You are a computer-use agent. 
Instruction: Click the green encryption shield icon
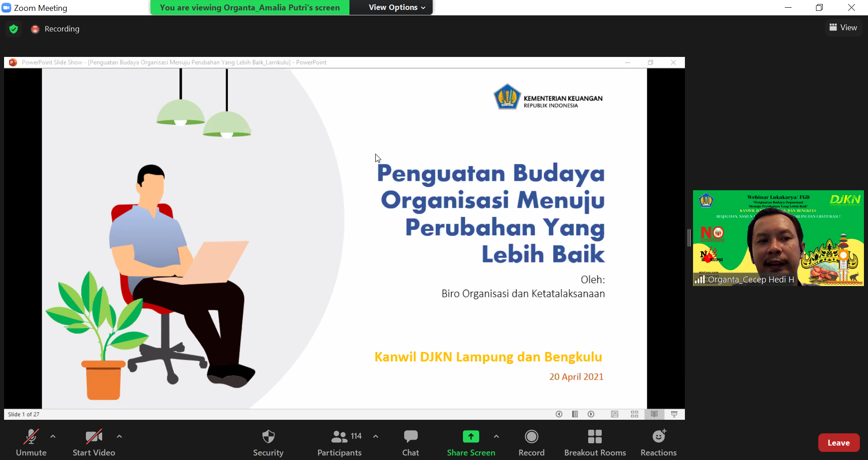pos(14,29)
